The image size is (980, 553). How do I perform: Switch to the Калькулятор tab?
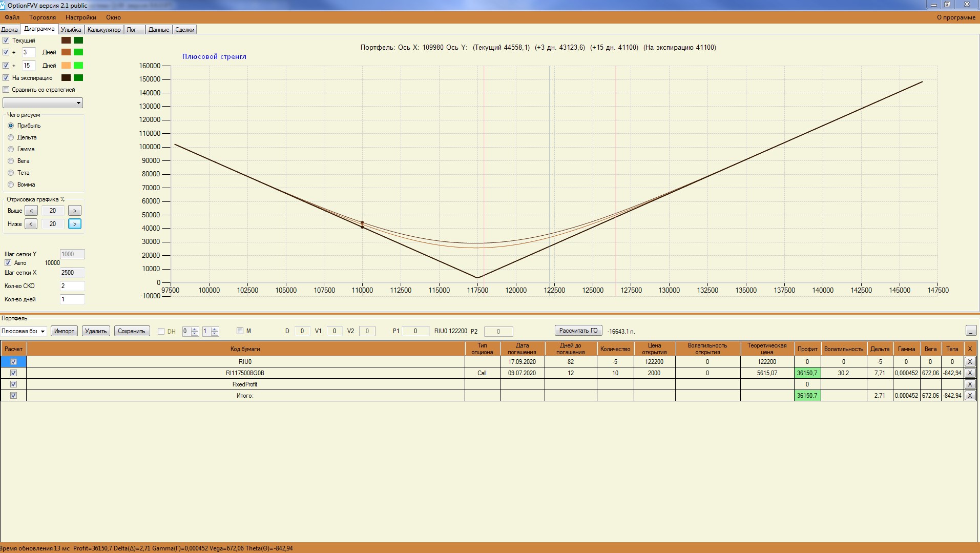click(x=104, y=30)
